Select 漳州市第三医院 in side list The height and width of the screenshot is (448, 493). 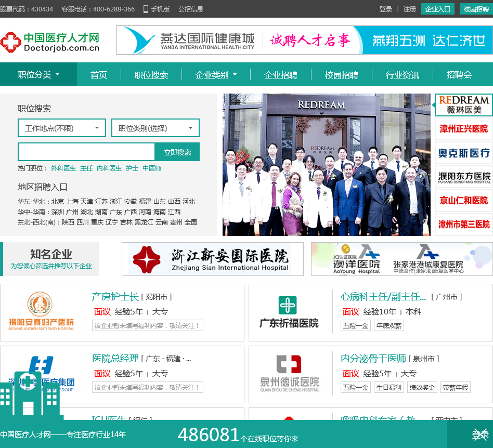(x=464, y=225)
